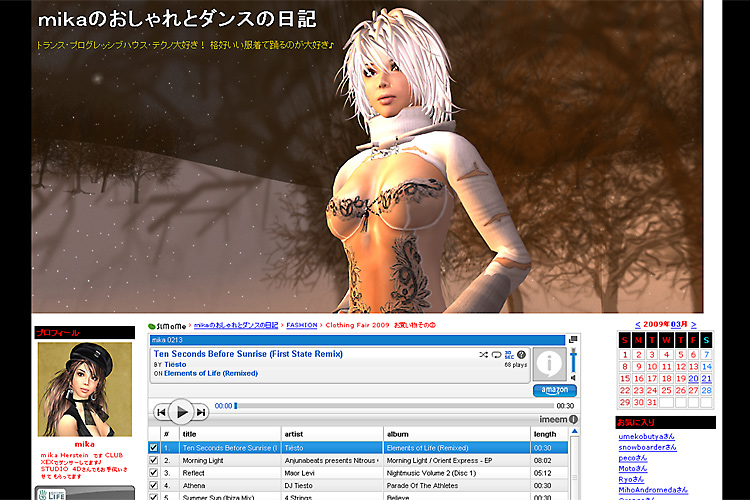Click the mika profile avatar picture
This screenshot has height=500, width=750.
85,389
